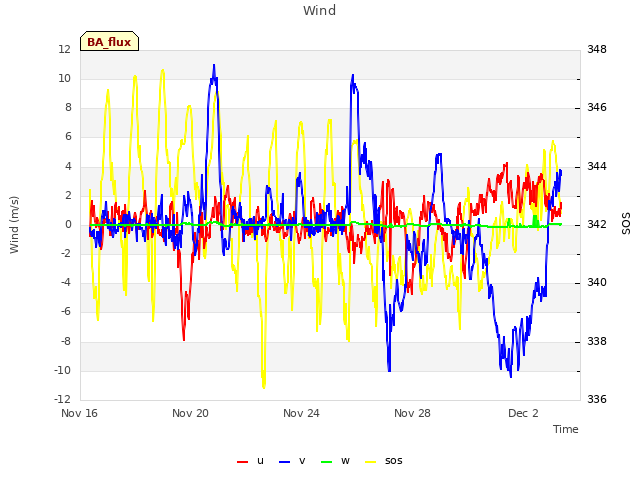Click the red u legend swatch
The image size is (640, 480).
tap(242, 462)
